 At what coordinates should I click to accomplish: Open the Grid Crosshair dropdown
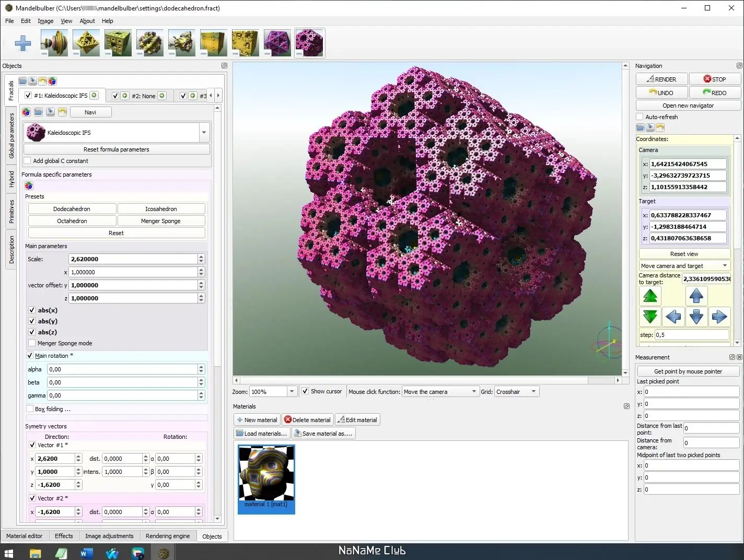click(516, 392)
